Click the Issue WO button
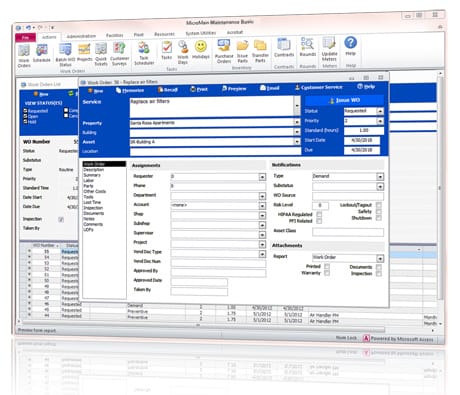Viewport: 460px width, 395px height. coord(344,100)
